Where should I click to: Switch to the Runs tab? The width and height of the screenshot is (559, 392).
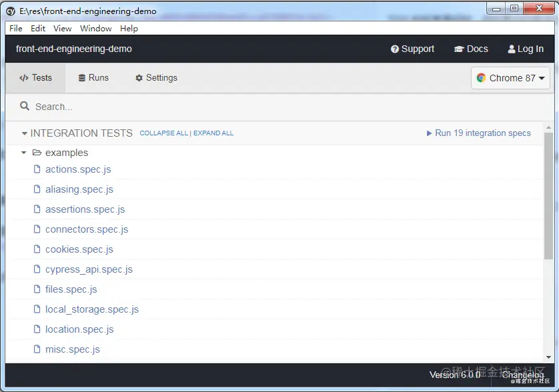93,78
